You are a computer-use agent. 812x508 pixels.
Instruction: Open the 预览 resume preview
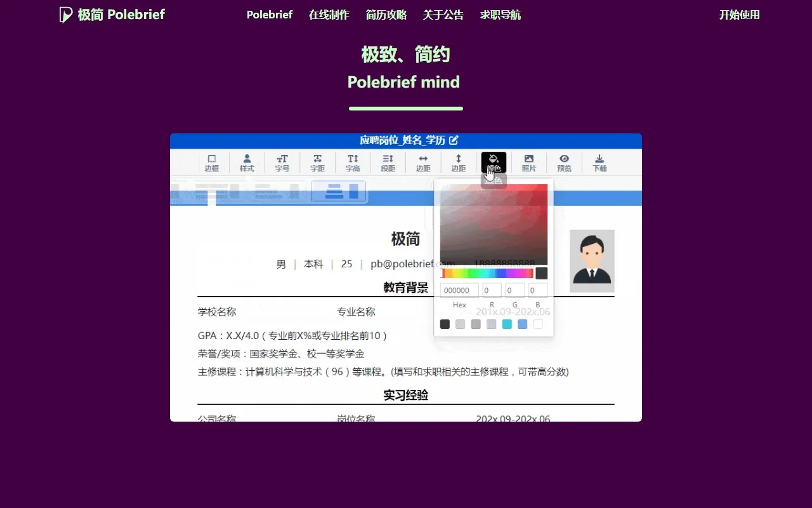tap(564, 163)
